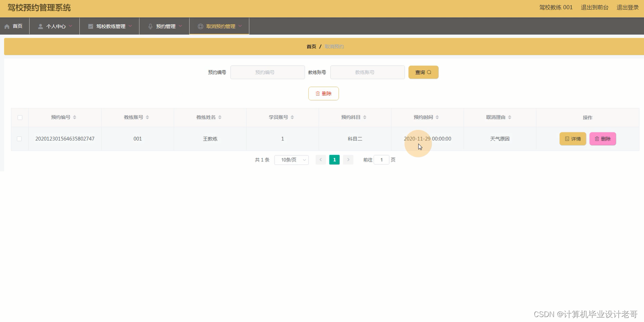
Task: Click the next page arrow in pagination
Action: (348, 160)
